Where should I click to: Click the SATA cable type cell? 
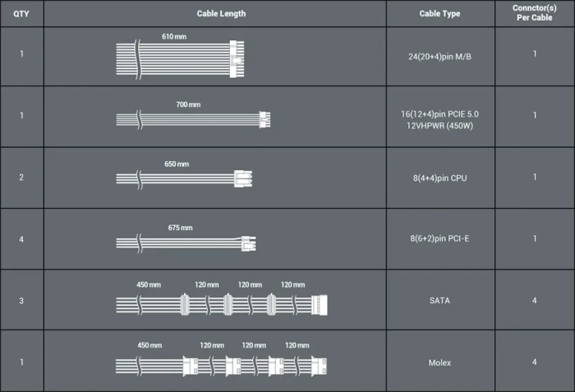tap(439, 301)
